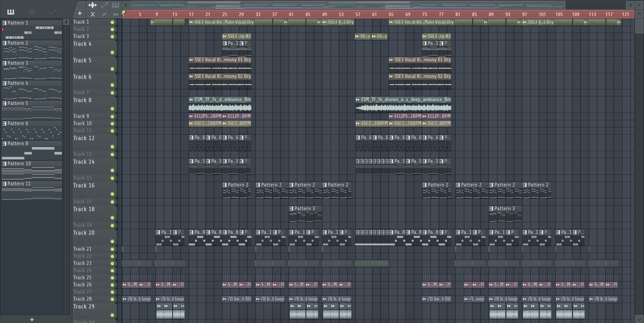The width and height of the screenshot is (644, 323).
Task: Click the pattern picker scrollbar handle
Action: pyautogui.click(x=66, y=22)
